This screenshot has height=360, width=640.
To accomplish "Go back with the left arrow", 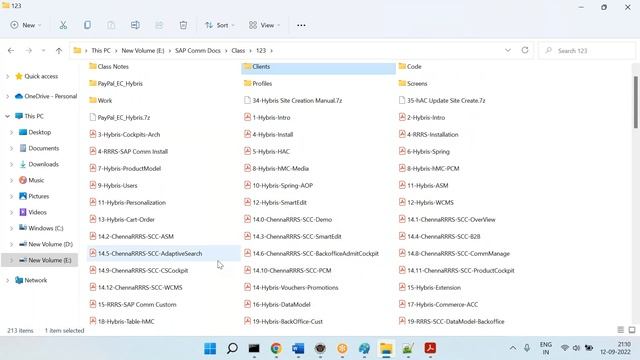I will click(x=11, y=51).
